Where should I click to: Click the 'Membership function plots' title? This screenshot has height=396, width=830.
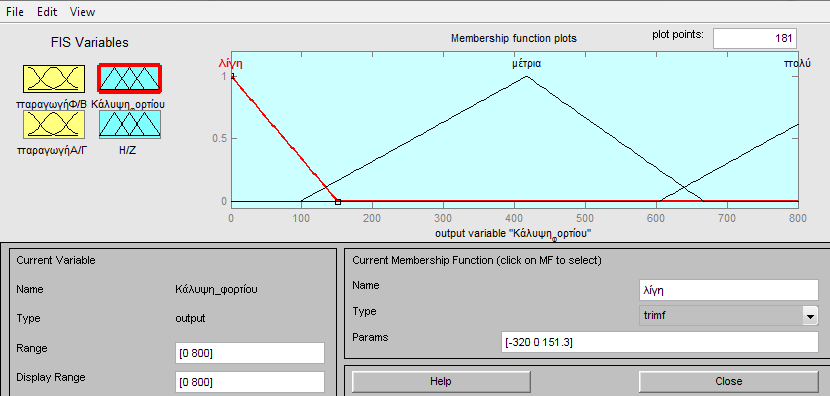(513, 39)
